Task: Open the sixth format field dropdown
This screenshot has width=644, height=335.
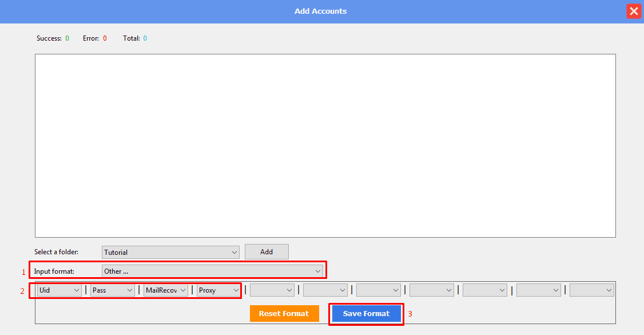Action: (x=325, y=290)
